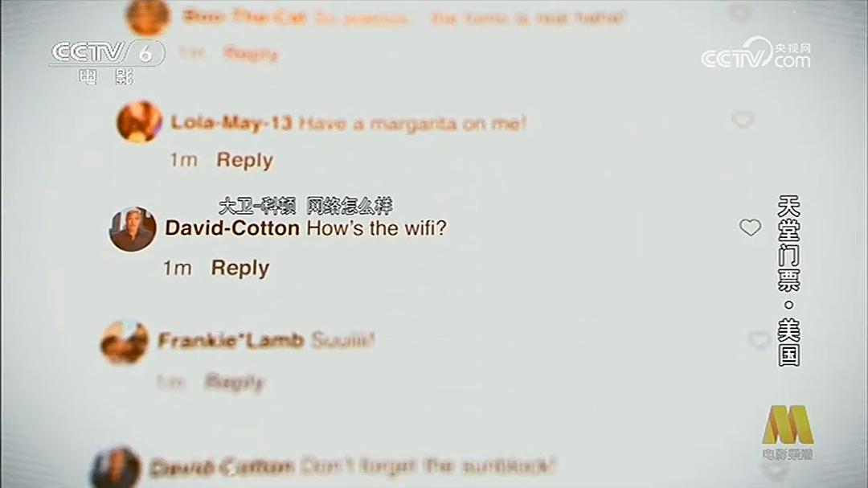This screenshot has width=868, height=488.
Task: Open the David-Cotton username on the wifi comment
Action: [232, 228]
